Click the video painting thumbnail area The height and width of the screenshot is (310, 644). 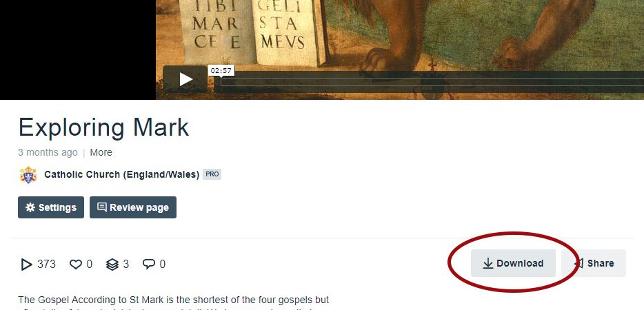click(400, 33)
